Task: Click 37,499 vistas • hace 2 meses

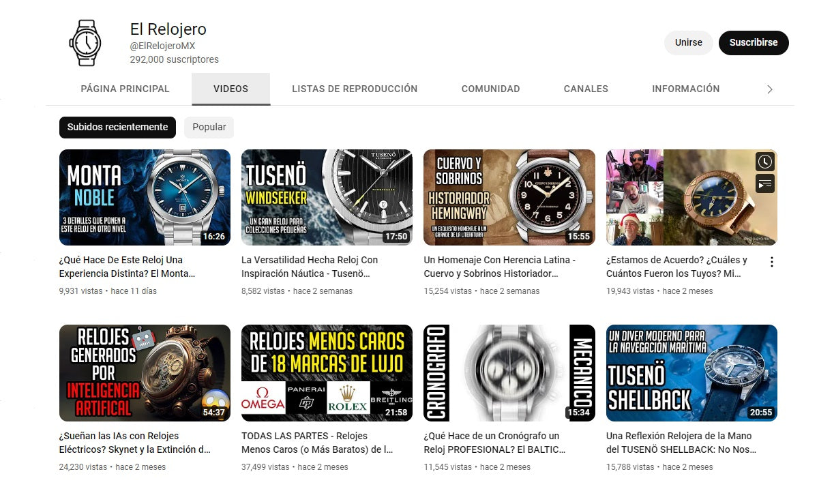Action: pyautogui.click(x=295, y=467)
